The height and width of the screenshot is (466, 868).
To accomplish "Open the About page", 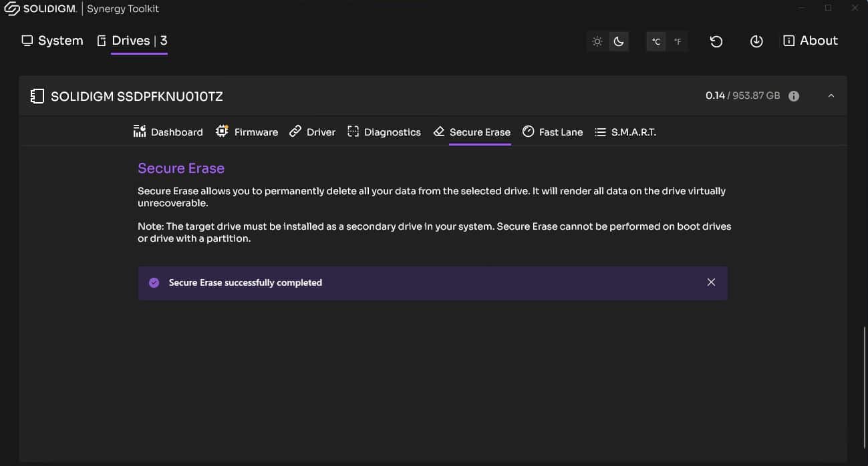I will pyautogui.click(x=810, y=41).
